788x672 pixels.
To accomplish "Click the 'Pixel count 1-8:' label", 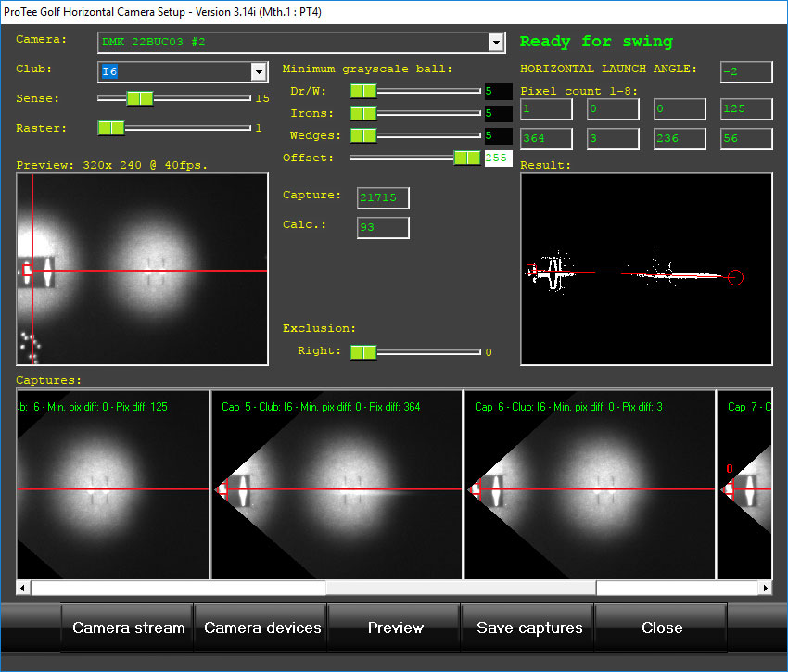I will [578, 91].
